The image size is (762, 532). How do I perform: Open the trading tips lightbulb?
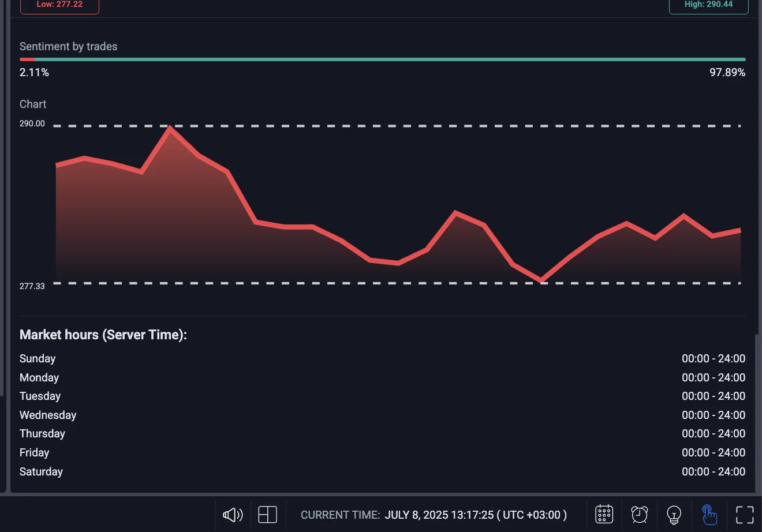click(x=673, y=514)
